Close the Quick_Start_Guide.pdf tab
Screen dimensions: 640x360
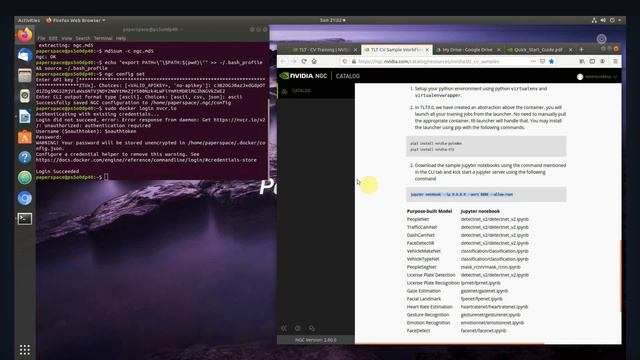[x=570, y=50]
